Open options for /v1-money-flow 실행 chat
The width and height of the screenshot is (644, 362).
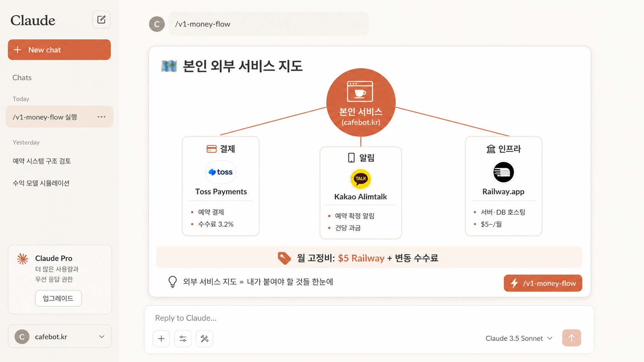click(101, 117)
